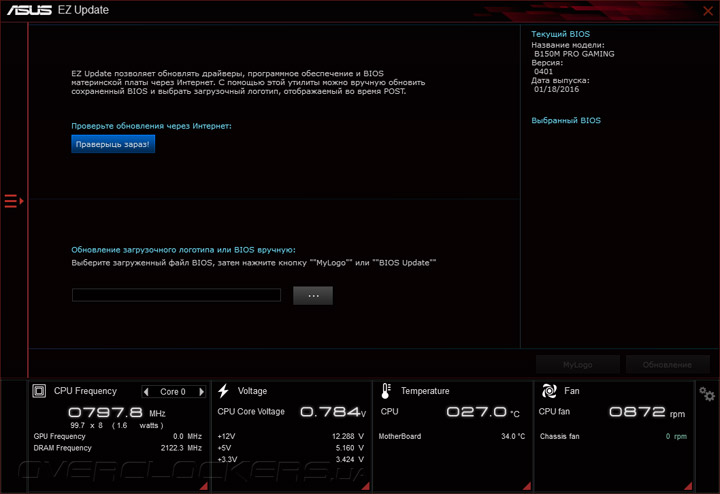This screenshot has width=720, height=494.
Task: Click the MyLogo button
Action: (x=578, y=365)
